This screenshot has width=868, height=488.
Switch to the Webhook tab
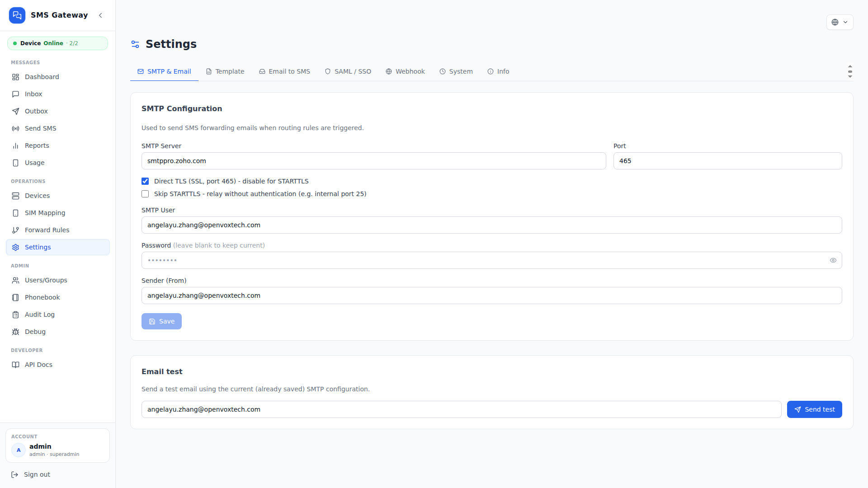(x=406, y=71)
